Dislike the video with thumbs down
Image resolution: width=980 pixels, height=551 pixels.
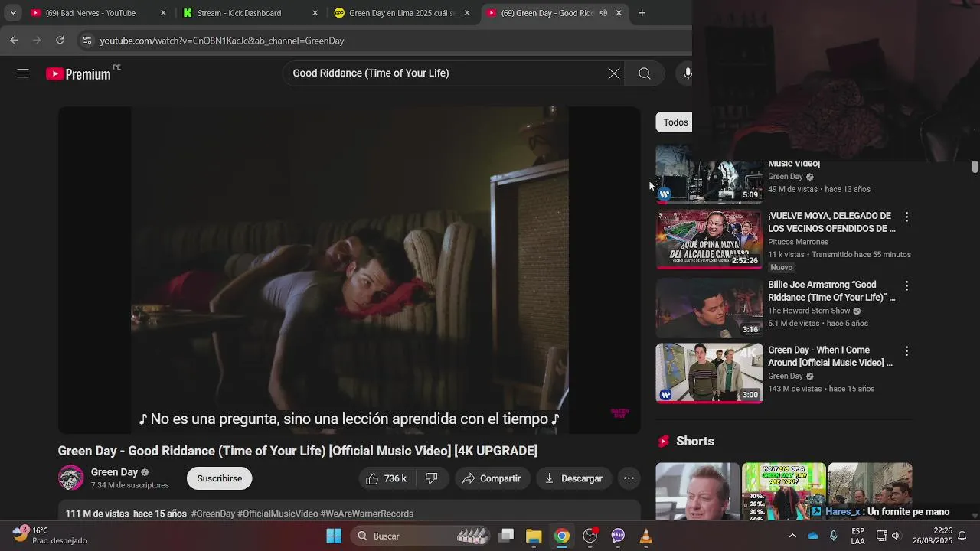[x=432, y=478]
